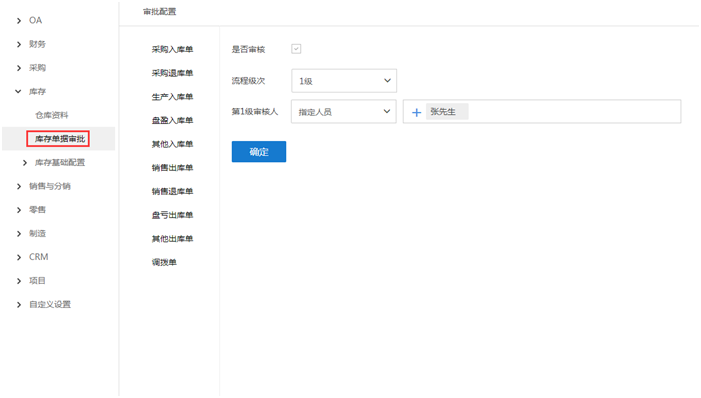Expand the 财务 menu chevron
This screenshot has height=398, width=701.
coord(18,44)
